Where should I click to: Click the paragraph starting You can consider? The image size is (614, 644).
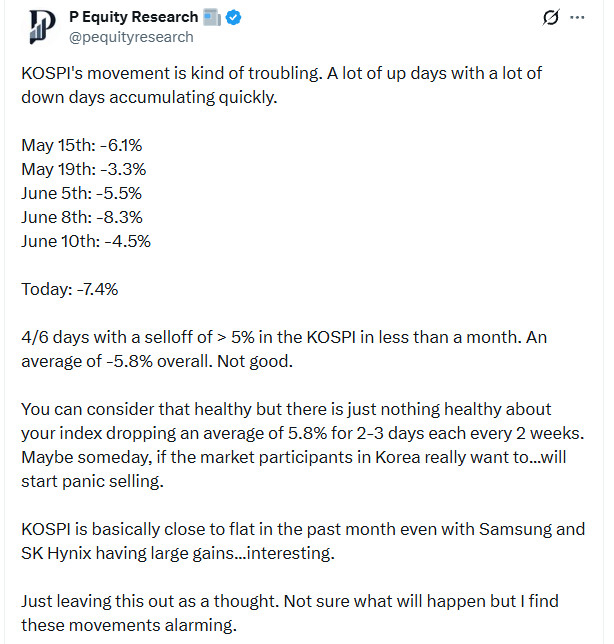point(303,445)
